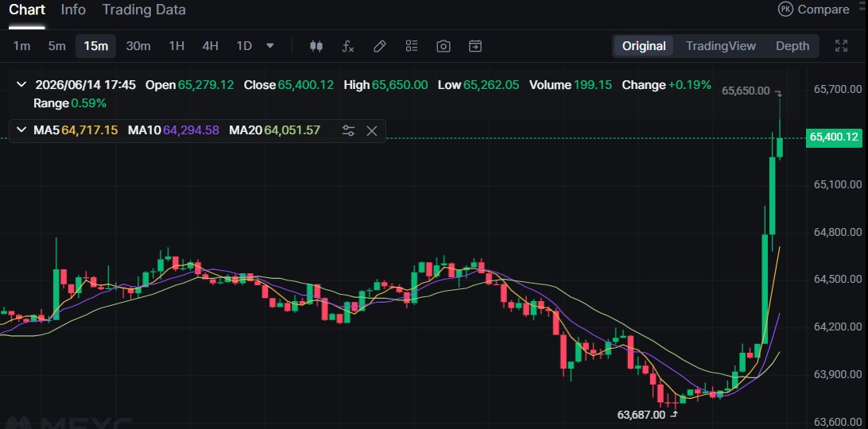868x429 pixels.
Task: Switch to the Chart tab
Action: [x=27, y=10]
